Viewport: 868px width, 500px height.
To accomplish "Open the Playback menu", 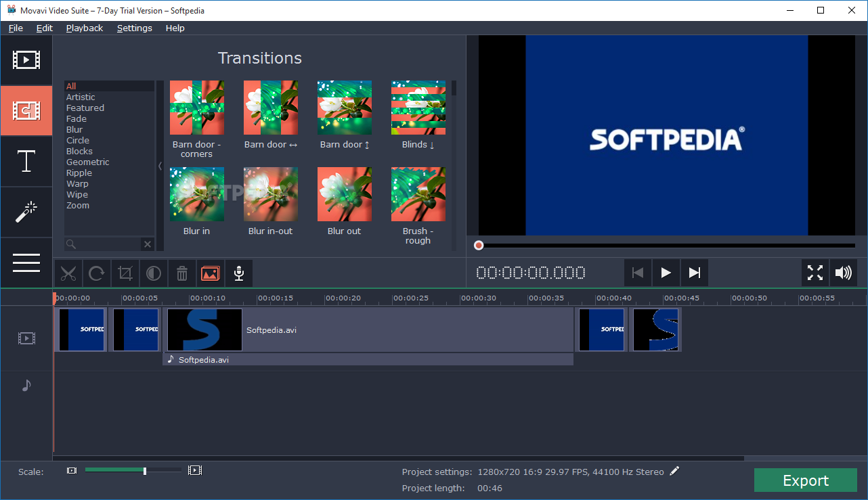I will [85, 28].
